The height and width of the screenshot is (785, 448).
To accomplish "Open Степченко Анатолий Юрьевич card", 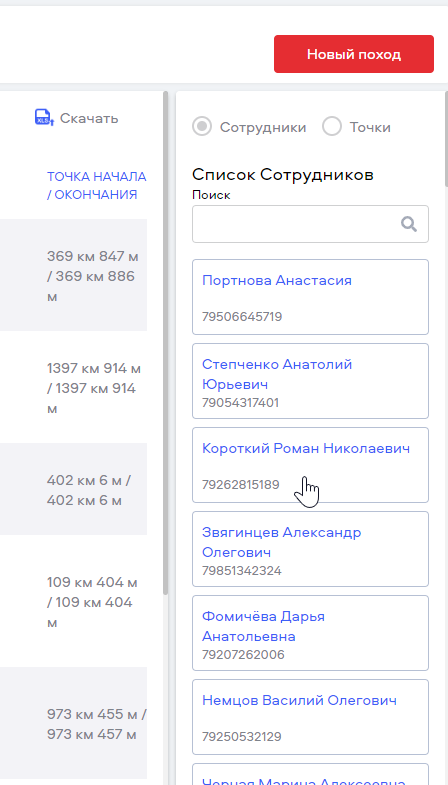I will coord(310,381).
